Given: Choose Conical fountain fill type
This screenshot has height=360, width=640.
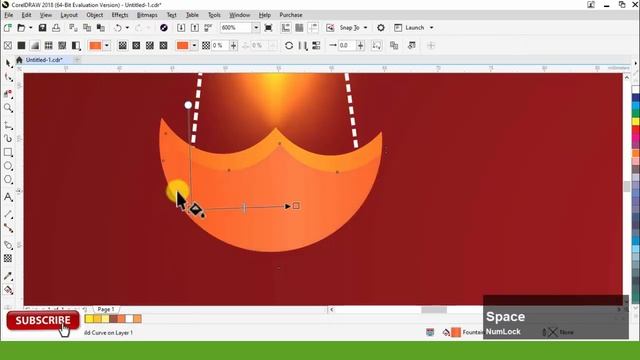Looking at the screenshot, I should pyautogui.click(x=150, y=45).
